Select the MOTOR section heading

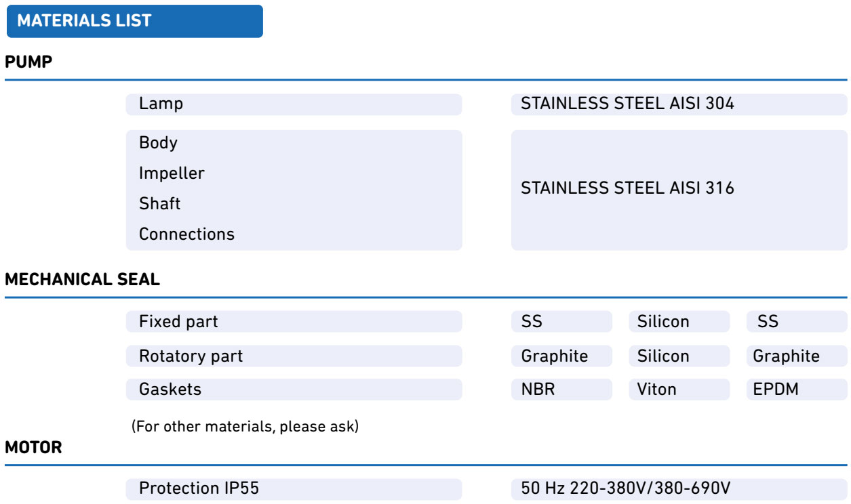(33, 447)
